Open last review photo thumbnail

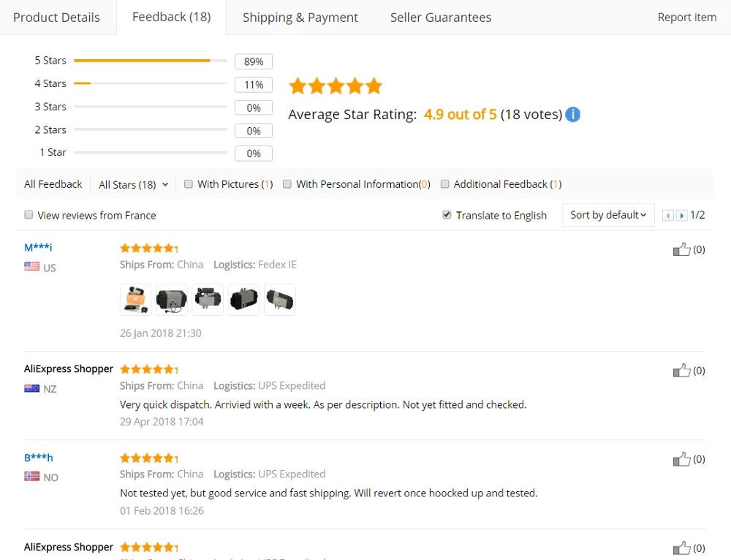point(280,300)
